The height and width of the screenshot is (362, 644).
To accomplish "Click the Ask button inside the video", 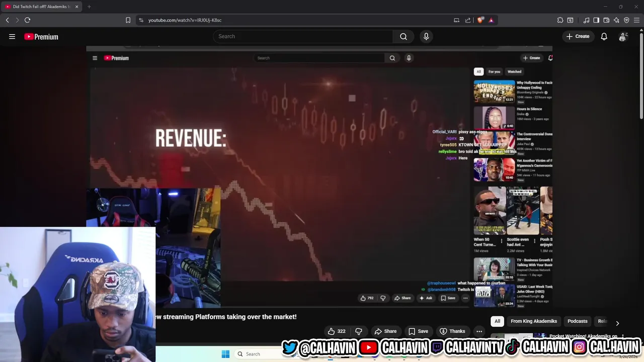I will (x=426, y=298).
